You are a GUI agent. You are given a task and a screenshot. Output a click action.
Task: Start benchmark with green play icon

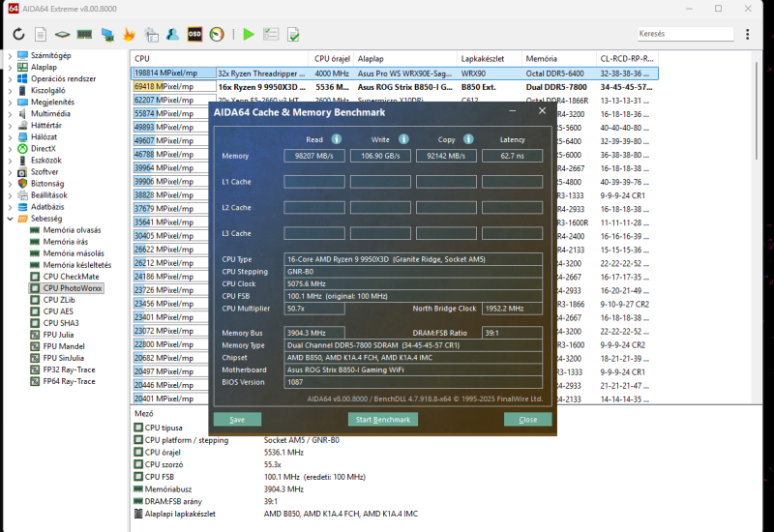coord(249,34)
